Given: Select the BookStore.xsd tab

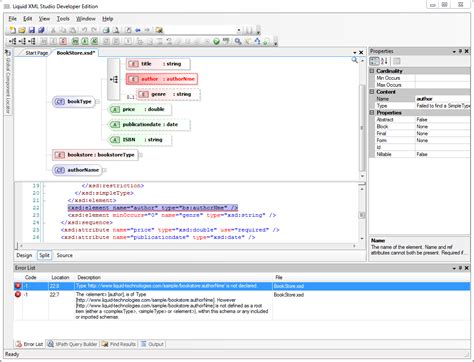Looking at the screenshot, I should coord(76,53).
